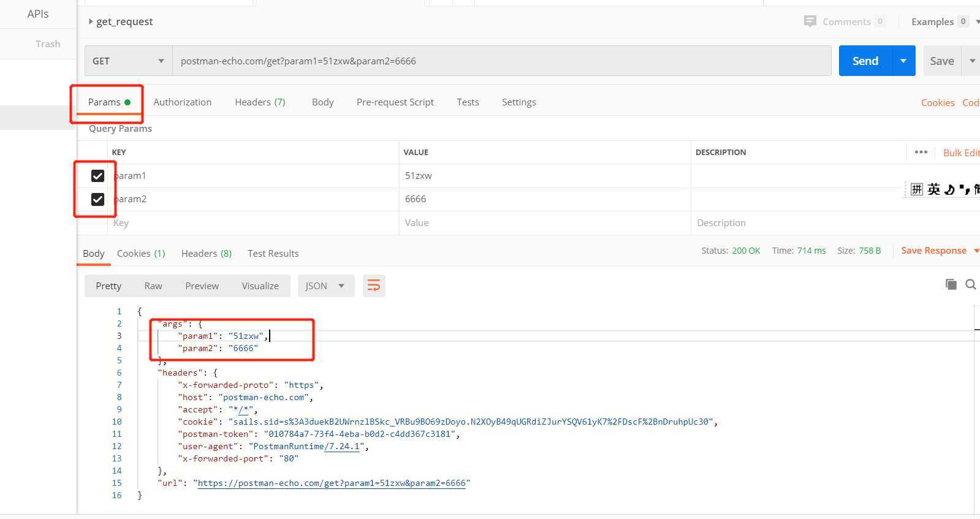The width and height of the screenshot is (980, 519).
Task: Copy response body with the copy icon
Action: point(951,284)
